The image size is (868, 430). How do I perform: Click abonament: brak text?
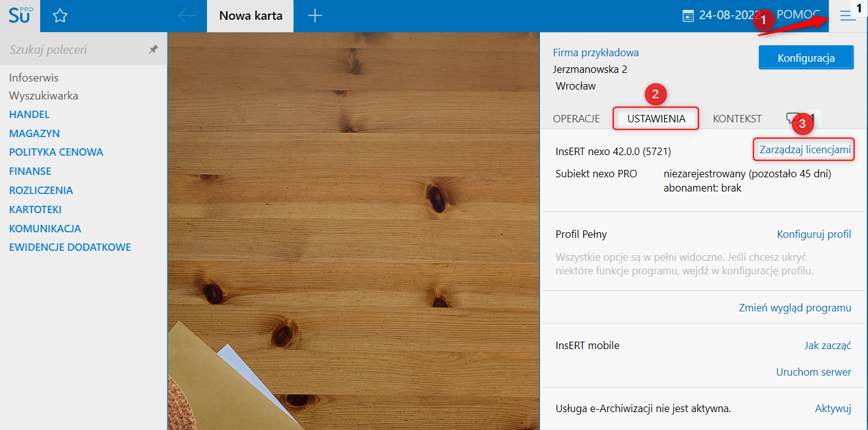coord(702,188)
